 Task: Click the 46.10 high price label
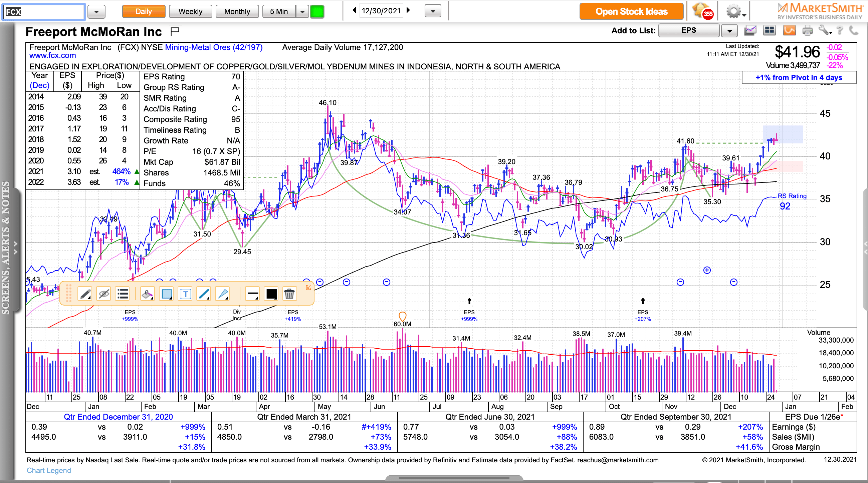click(x=328, y=103)
